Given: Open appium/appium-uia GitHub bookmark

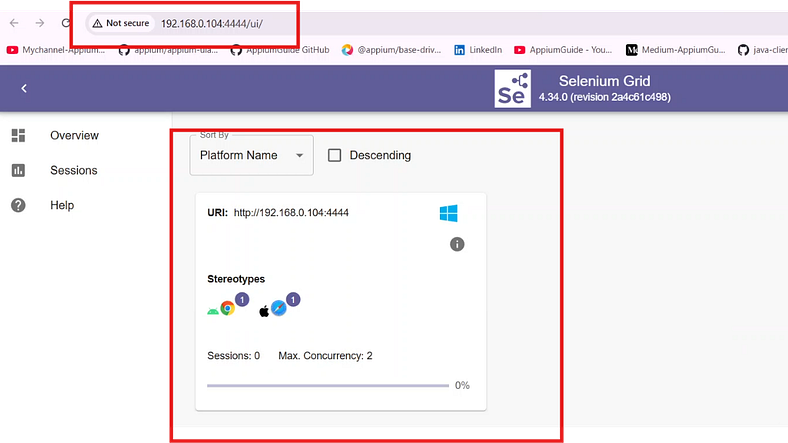Looking at the screenshot, I should coord(168,50).
